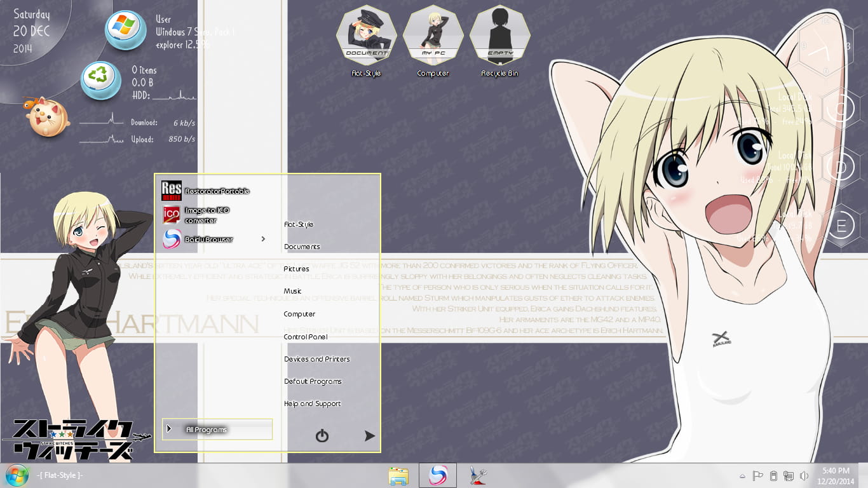Open Documents from the Start menu
This screenshot has height=488, width=868.
tap(302, 247)
